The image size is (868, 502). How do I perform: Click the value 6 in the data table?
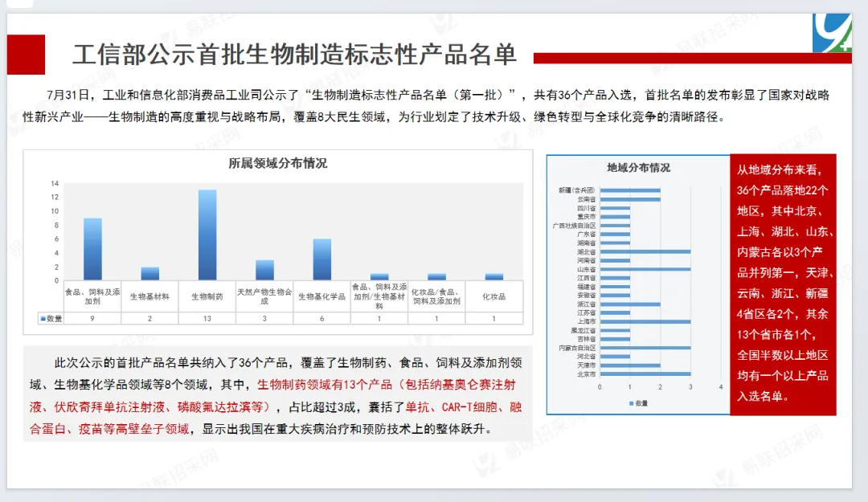(x=321, y=318)
